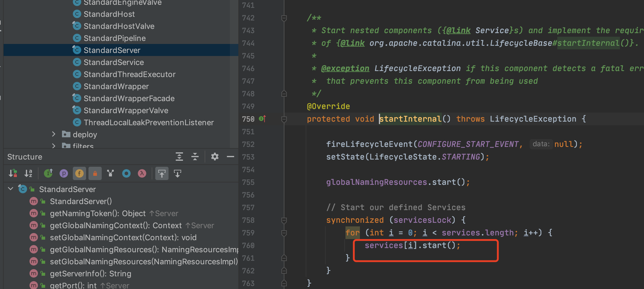644x289 pixels.
Task: Toggle show properties in Structure
Action: tap(64, 173)
